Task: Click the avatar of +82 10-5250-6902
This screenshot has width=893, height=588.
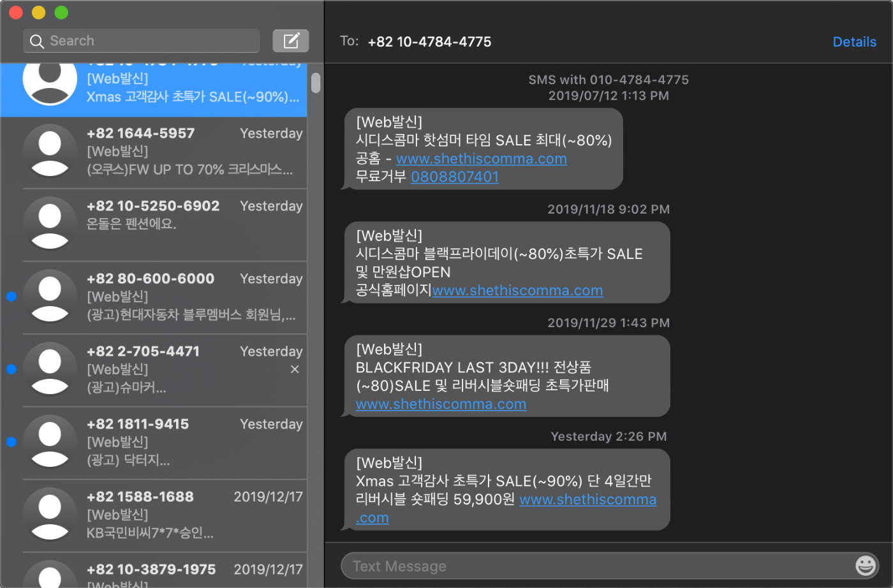Action: pyautogui.click(x=50, y=224)
